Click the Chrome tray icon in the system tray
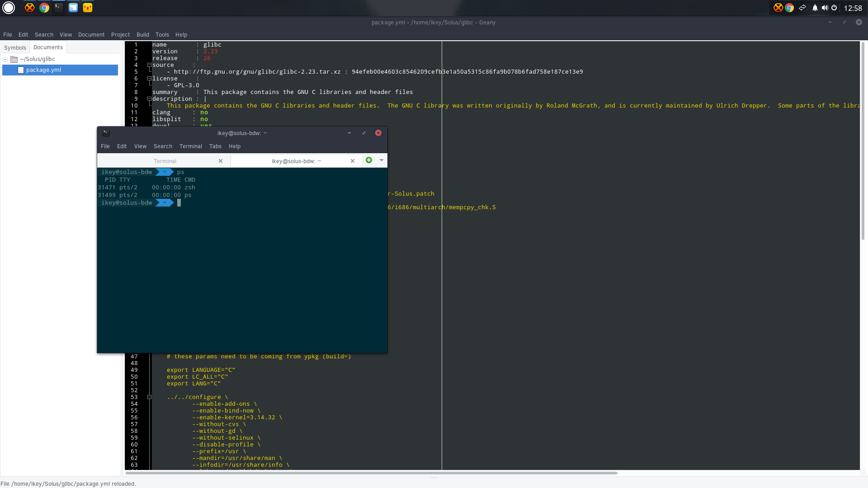The image size is (868, 488). tap(789, 8)
